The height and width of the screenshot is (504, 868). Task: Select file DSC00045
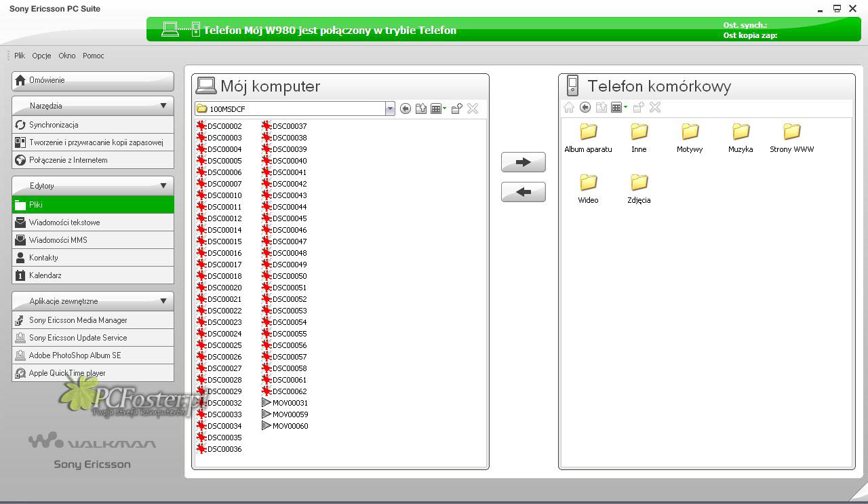coord(284,218)
